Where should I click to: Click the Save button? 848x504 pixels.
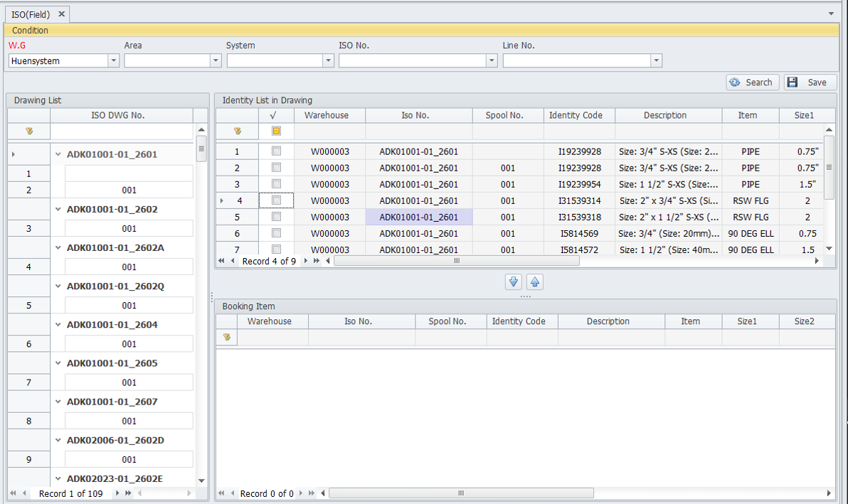click(810, 82)
